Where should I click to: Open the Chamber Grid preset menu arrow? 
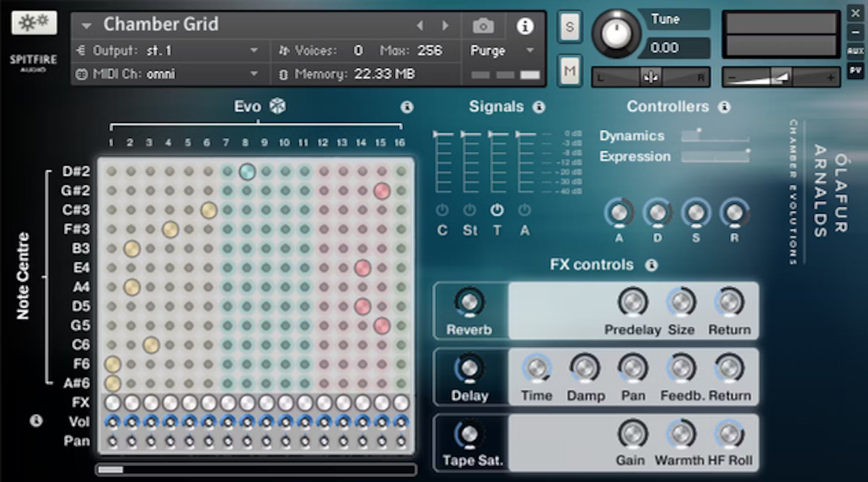pos(86,26)
